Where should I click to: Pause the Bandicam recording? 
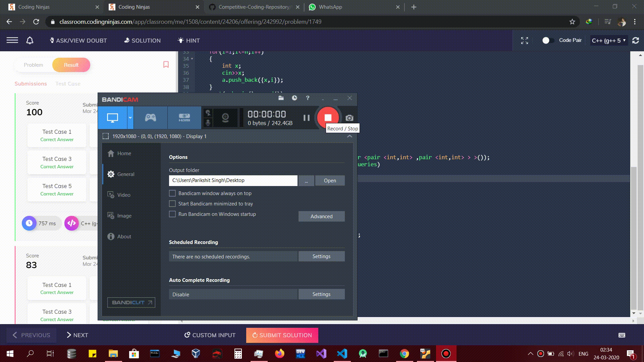(306, 118)
